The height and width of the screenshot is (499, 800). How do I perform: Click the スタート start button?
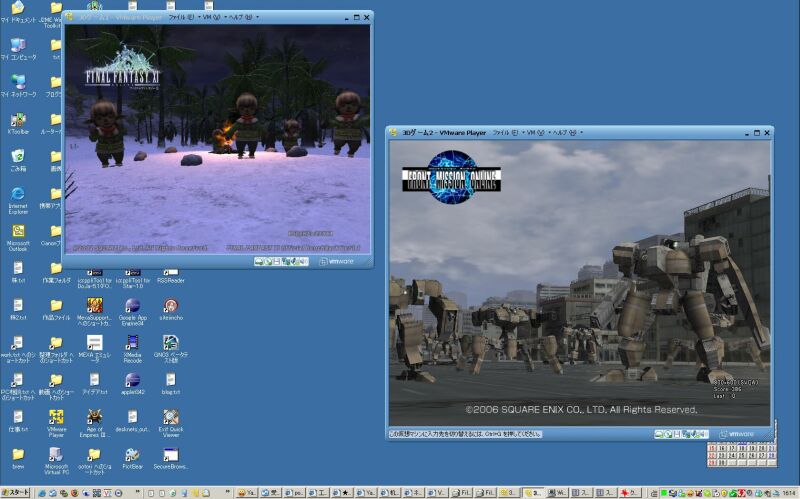click(15, 493)
